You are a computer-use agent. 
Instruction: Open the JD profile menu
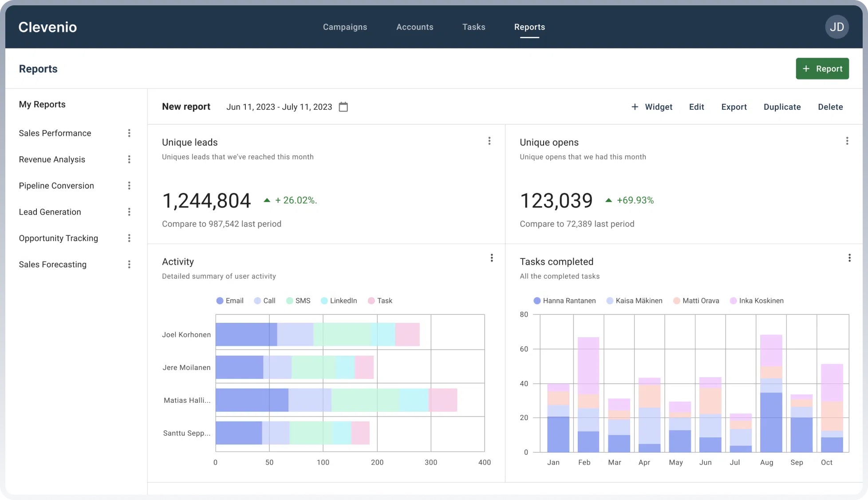(837, 27)
